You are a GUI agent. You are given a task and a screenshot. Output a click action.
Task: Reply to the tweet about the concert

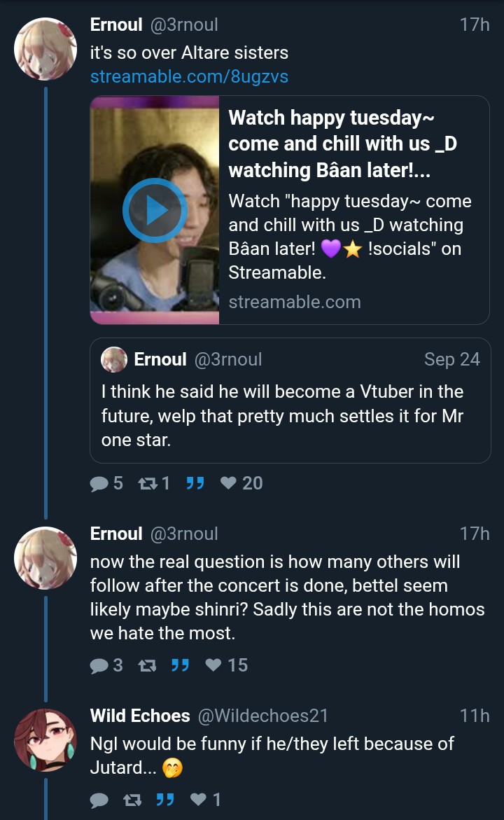99,665
